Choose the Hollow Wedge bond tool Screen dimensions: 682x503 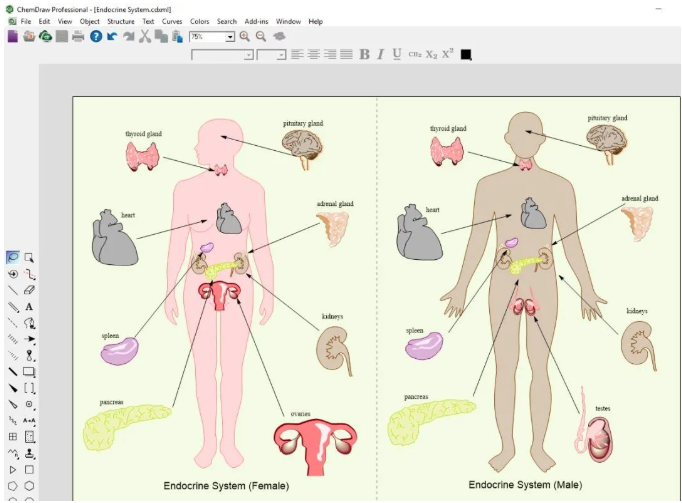13,404
